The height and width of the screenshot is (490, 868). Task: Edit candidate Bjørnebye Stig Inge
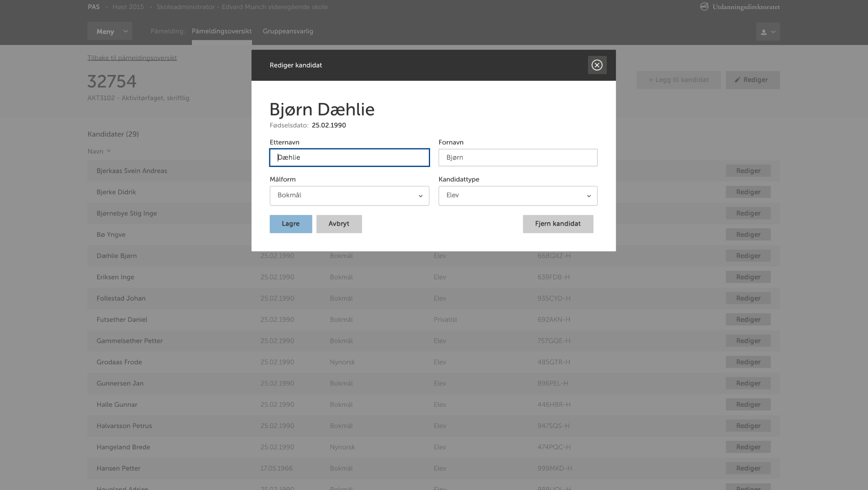pyautogui.click(x=748, y=213)
